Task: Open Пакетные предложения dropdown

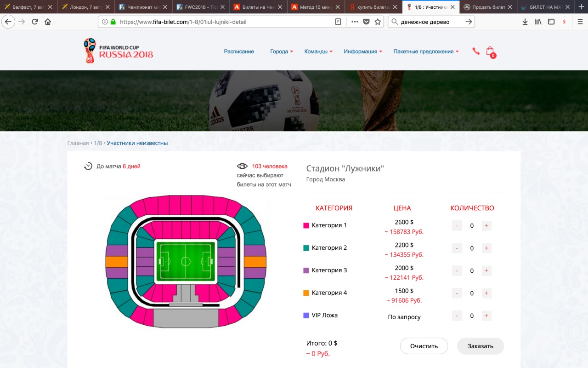Action: click(426, 52)
